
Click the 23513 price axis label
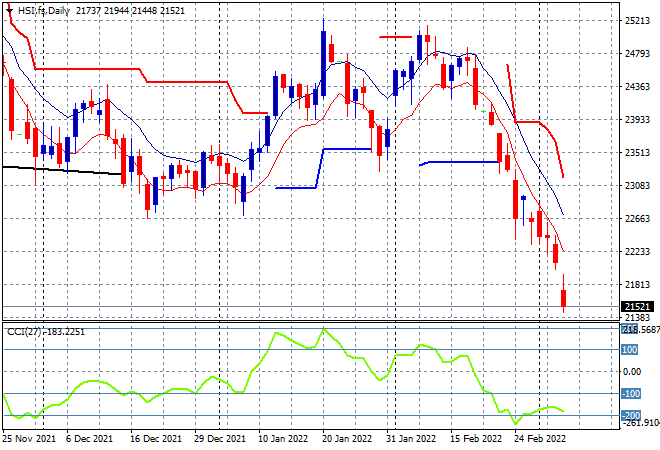[x=637, y=153]
